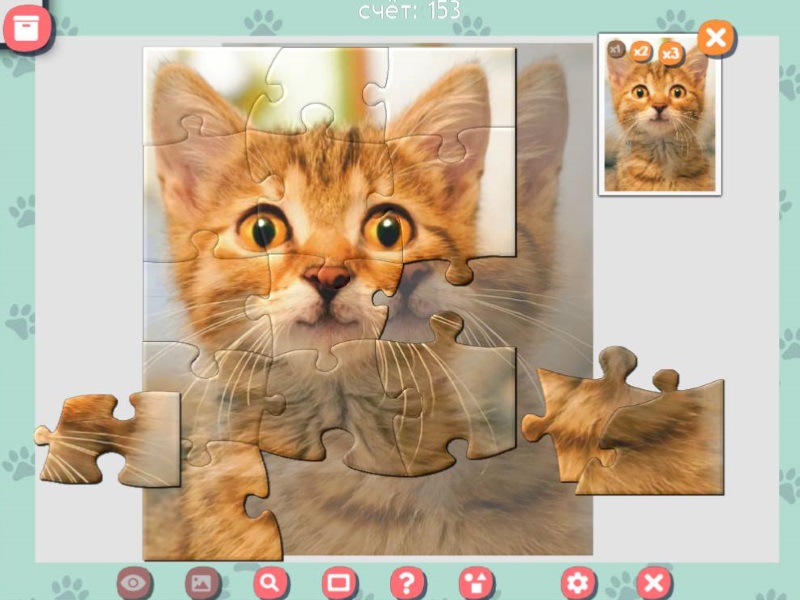Image resolution: width=800 pixels, height=600 pixels.
Task: Click the shapes sort pieces icon
Action: 476,582
